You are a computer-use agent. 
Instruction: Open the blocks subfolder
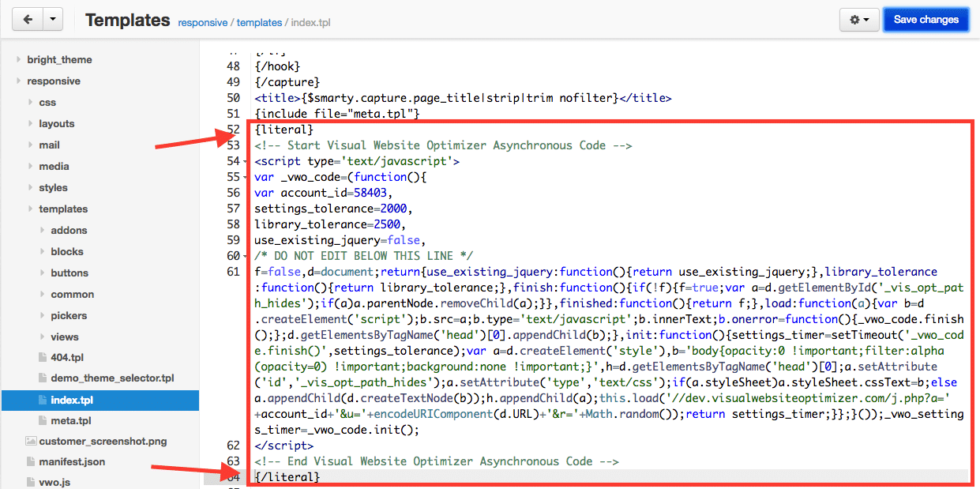pyautogui.click(x=67, y=252)
